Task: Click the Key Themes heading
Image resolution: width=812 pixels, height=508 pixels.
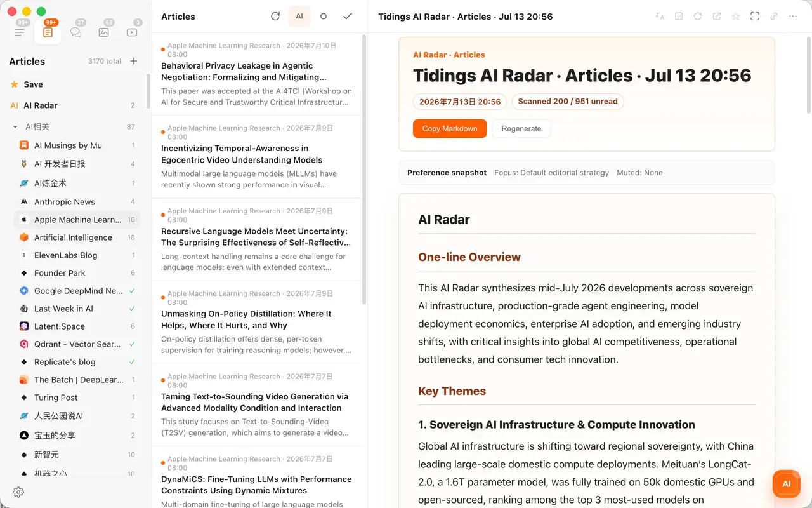Action: [x=452, y=391]
